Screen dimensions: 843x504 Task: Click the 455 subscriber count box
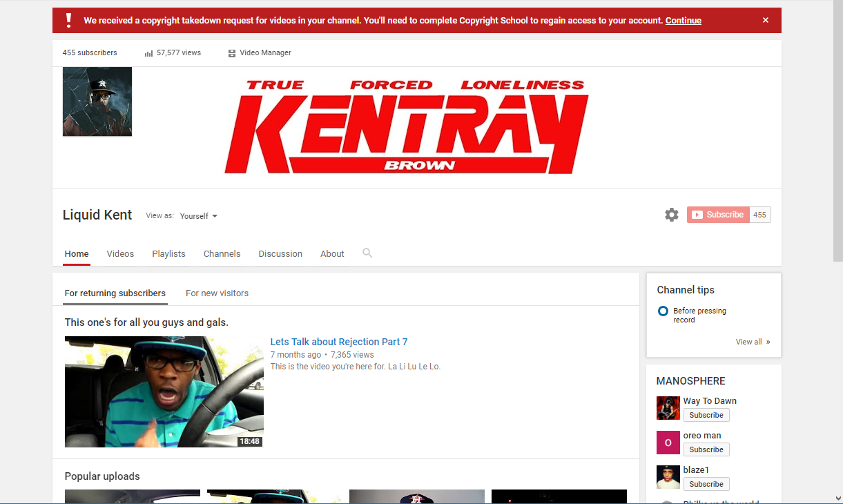pyautogui.click(x=760, y=215)
